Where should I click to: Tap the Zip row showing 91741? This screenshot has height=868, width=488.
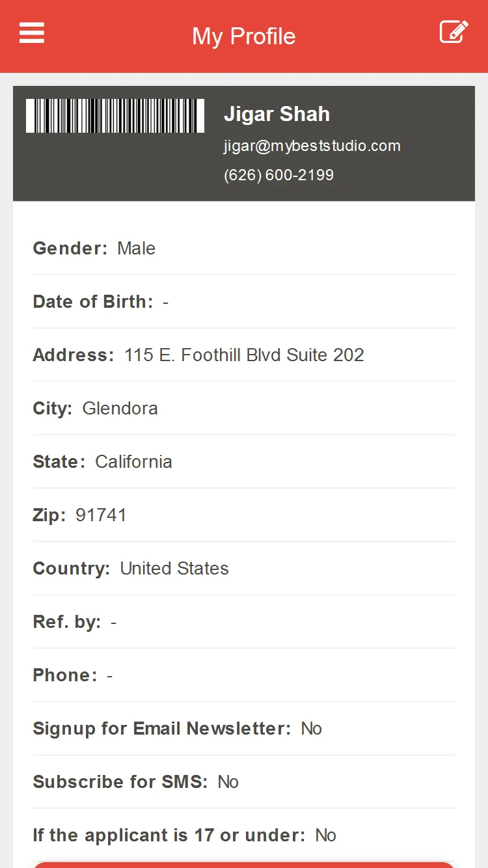[244, 515]
